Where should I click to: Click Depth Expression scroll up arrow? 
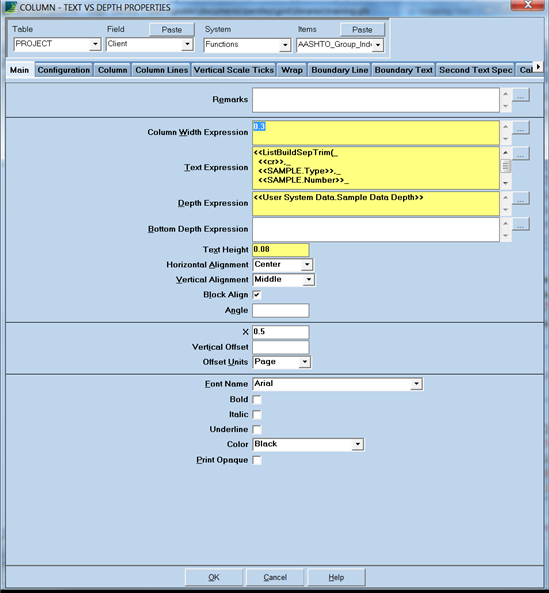coord(506,198)
